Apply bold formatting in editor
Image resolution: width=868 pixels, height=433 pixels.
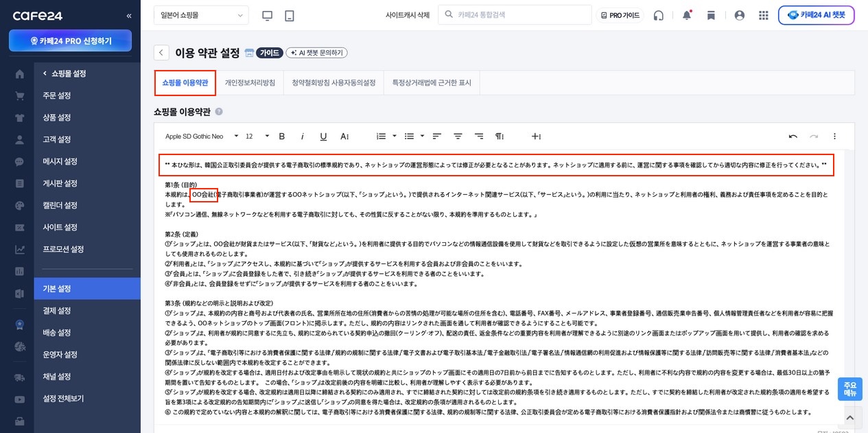(x=281, y=137)
